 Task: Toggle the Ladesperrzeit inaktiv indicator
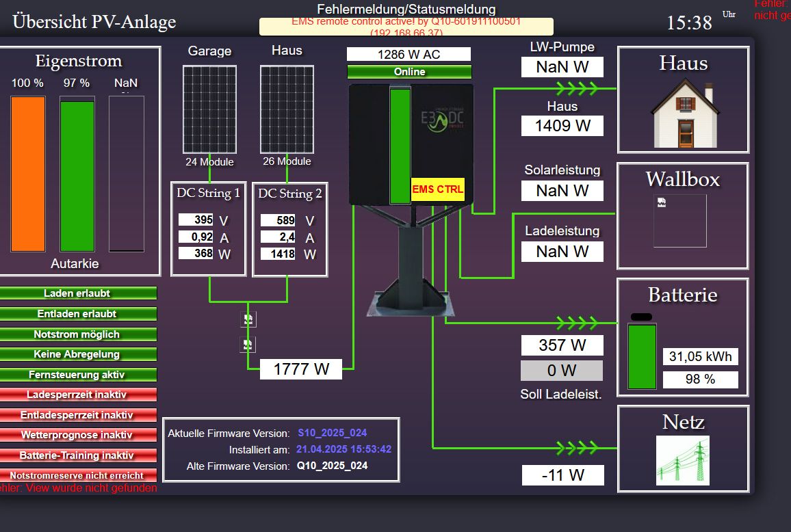pos(77,395)
